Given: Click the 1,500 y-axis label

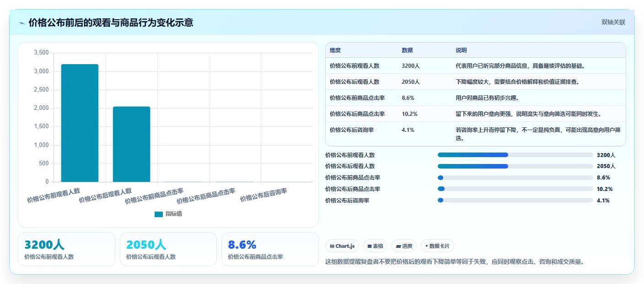Looking at the screenshot, I should click(41, 126).
